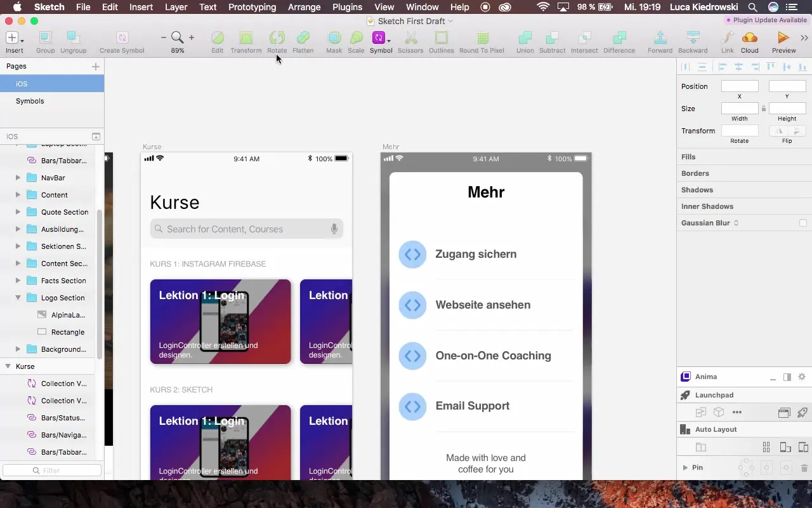Align layers to the left edge
The image size is (812, 508).
coord(722,67)
